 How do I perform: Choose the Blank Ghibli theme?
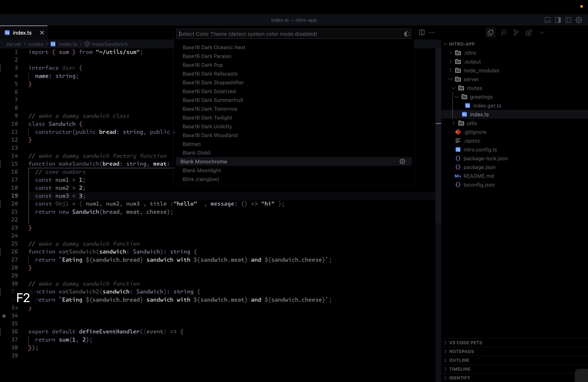[294, 153]
